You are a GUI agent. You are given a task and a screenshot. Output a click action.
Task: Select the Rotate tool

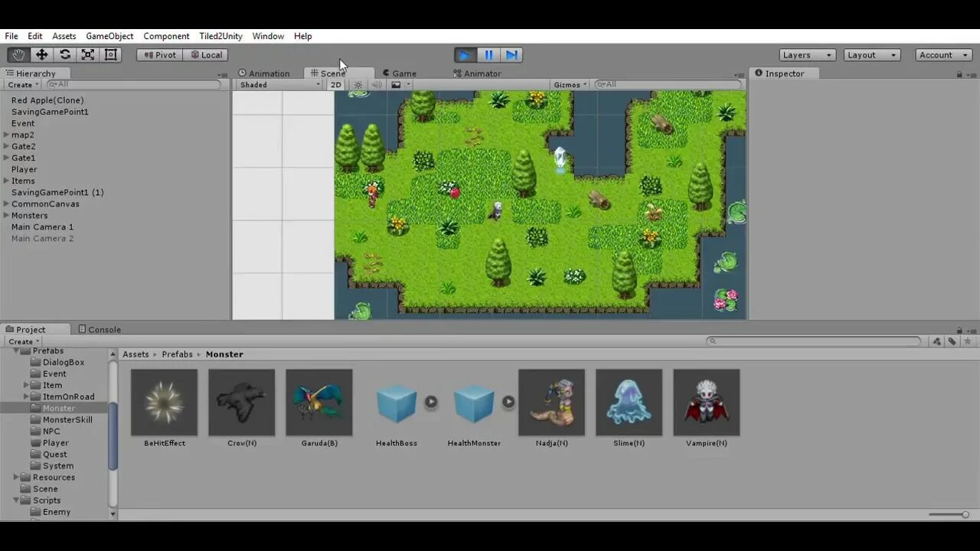tap(65, 54)
